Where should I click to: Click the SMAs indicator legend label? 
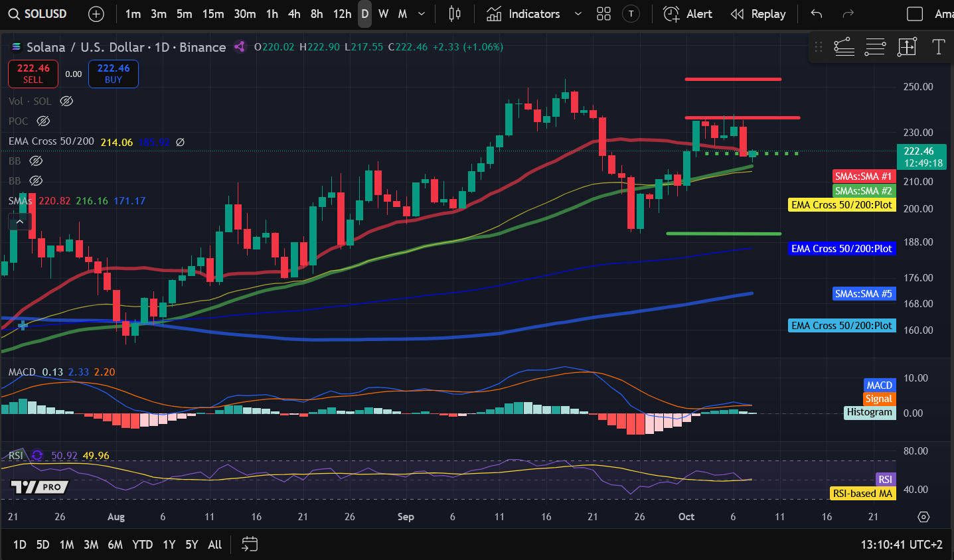coord(21,200)
